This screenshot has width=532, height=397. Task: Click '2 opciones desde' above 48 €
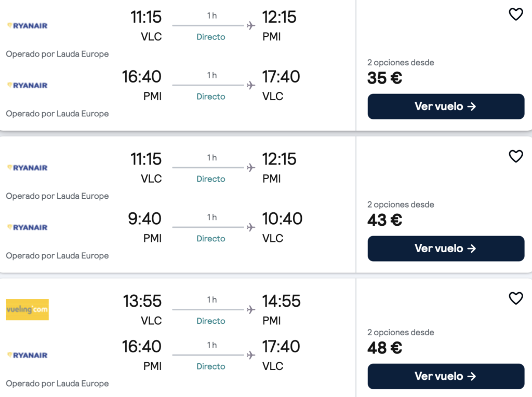click(x=401, y=332)
